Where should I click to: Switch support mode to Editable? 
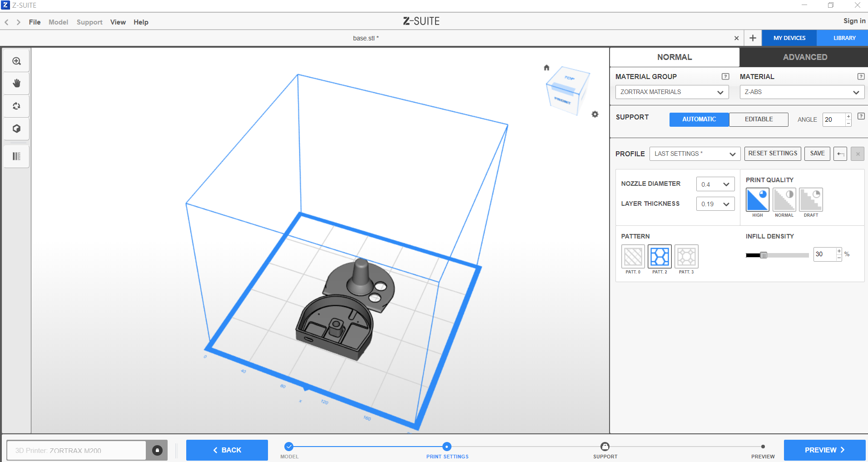point(759,119)
